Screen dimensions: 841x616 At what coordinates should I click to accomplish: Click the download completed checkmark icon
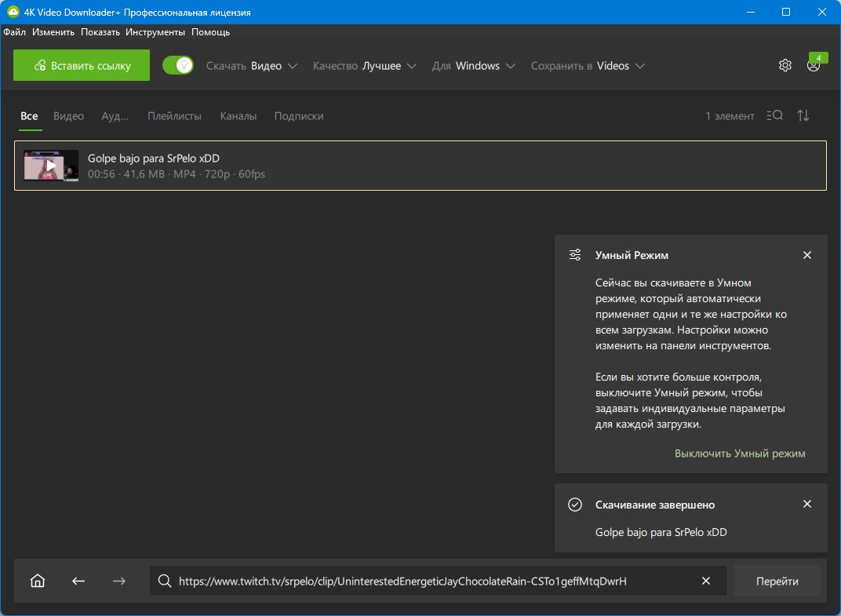[575, 505]
